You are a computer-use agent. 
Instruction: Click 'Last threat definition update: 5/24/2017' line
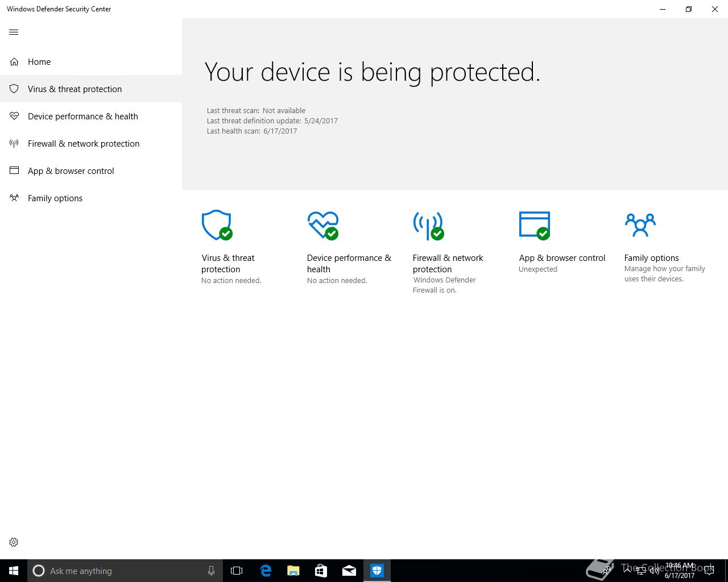click(272, 120)
